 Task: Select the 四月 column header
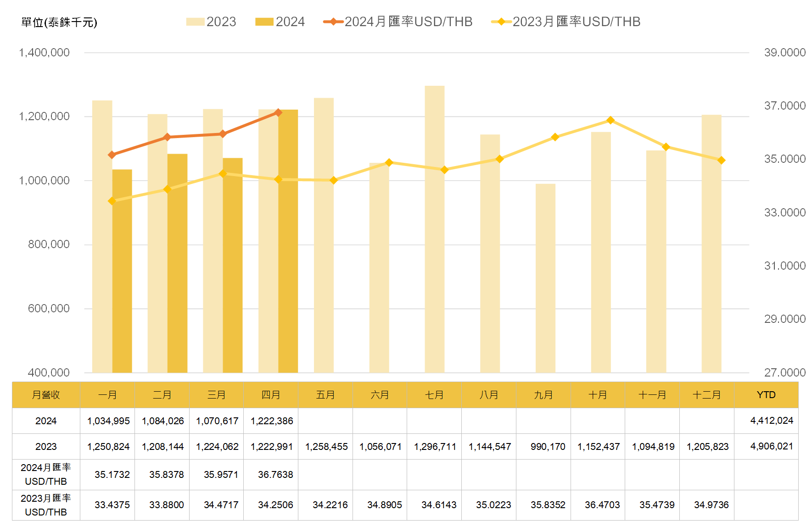tap(271, 395)
